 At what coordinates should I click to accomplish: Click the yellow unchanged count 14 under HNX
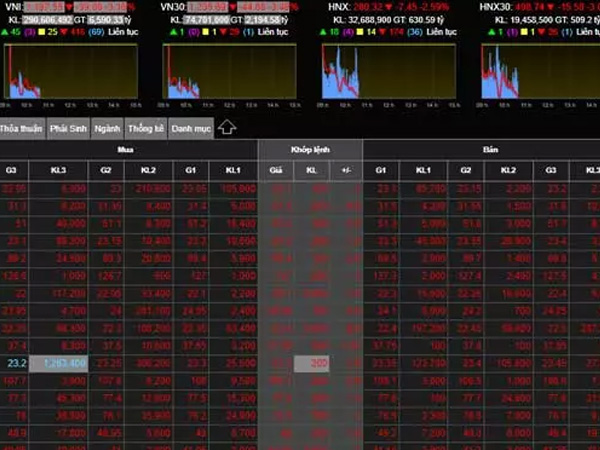click(x=371, y=32)
